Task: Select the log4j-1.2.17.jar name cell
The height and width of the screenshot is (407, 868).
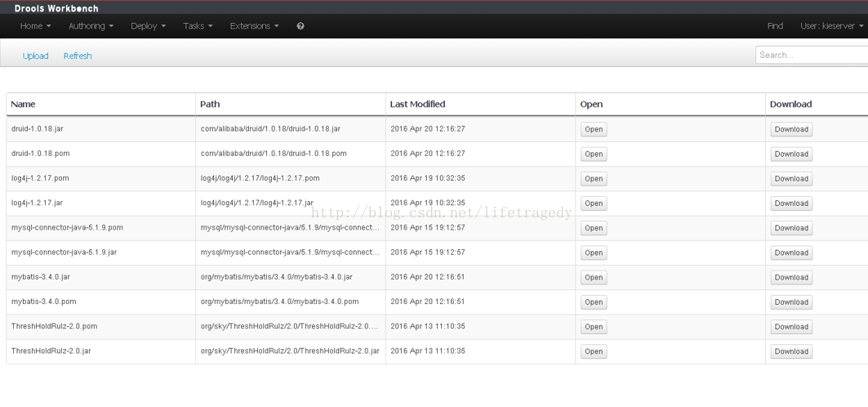Action: 100,203
